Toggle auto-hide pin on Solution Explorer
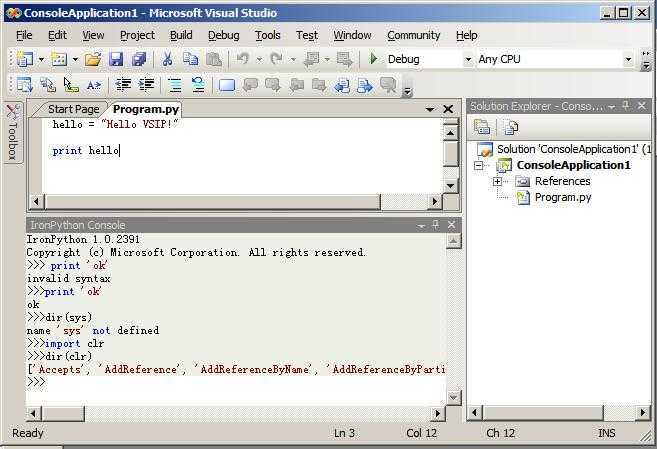This screenshot has height=449, width=657. click(626, 106)
